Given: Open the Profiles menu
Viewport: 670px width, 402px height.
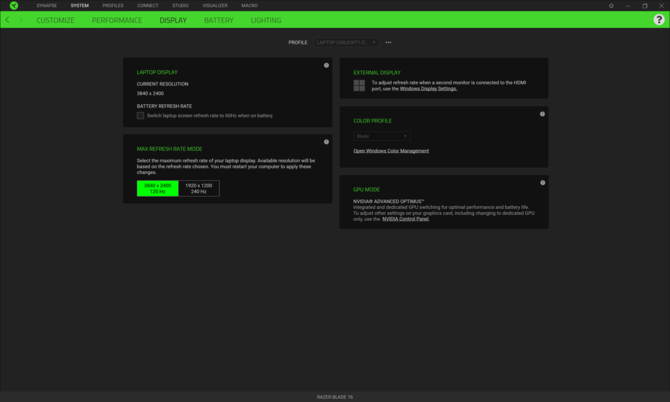Looking at the screenshot, I should click(113, 6).
